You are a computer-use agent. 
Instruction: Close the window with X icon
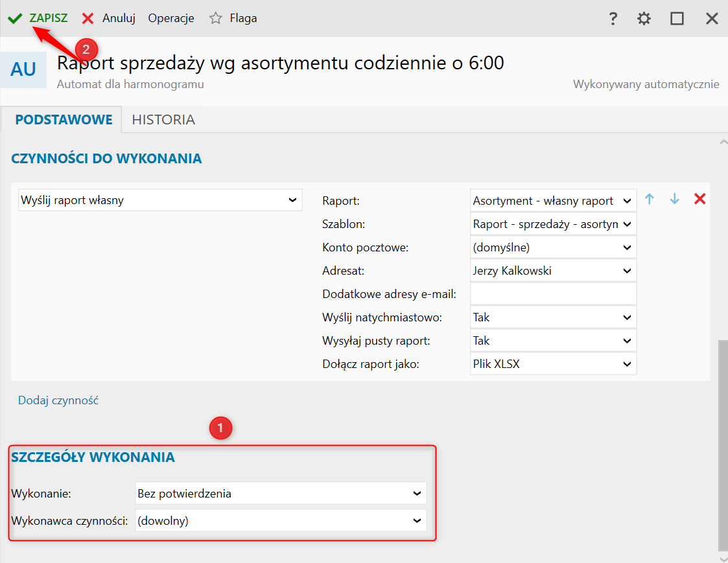712,19
